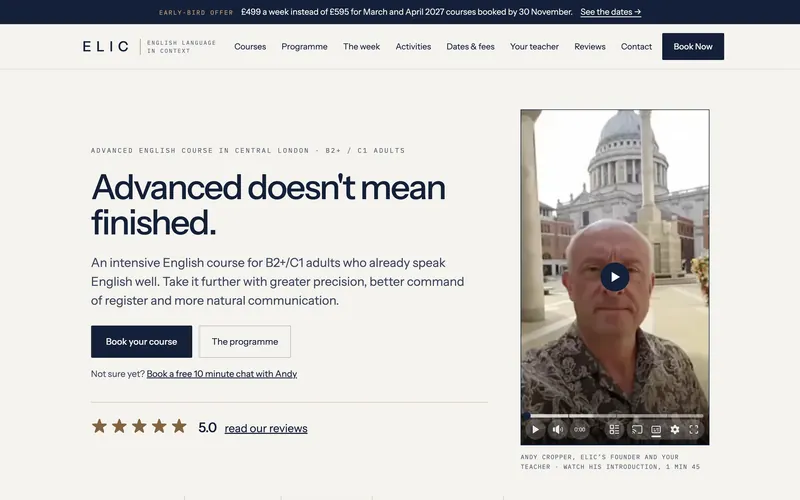Screen dimensions: 800x500
Task: Click the intensive English course description paragraph
Action: click(278, 282)
